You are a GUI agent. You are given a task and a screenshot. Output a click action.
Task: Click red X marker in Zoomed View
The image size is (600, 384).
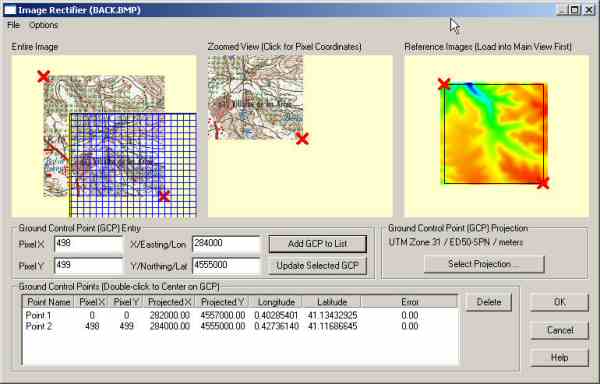[x=302, y=138]
